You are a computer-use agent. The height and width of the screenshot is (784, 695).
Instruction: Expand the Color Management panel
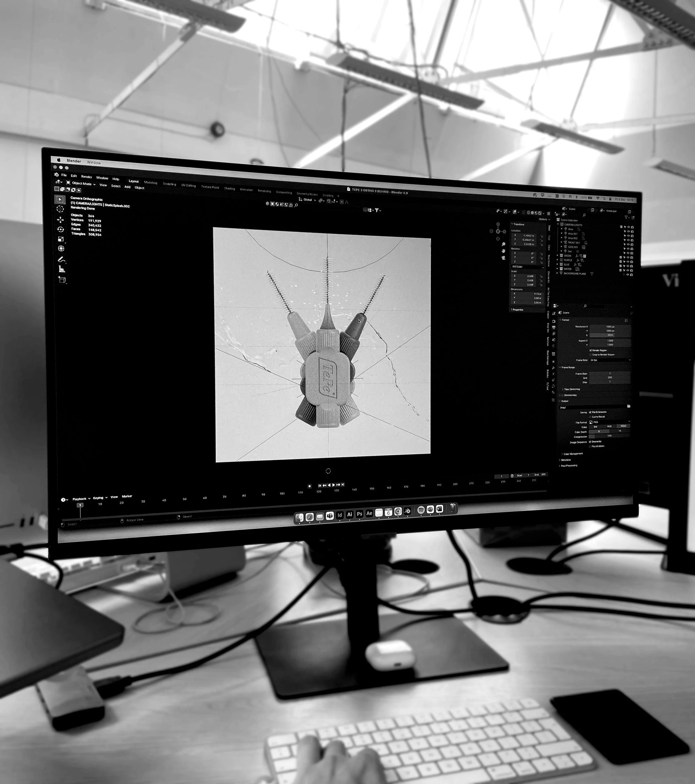pyautogui.click(x=573, y=454)
